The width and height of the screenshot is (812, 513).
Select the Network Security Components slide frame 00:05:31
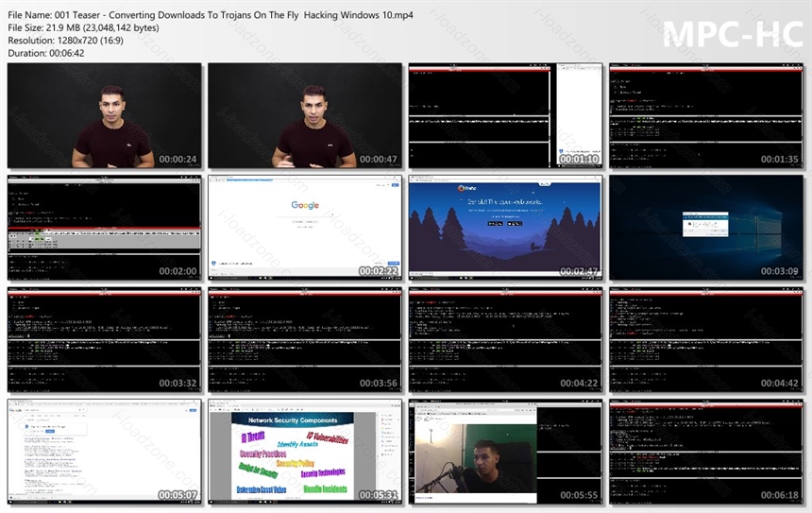(x=305, y=452)
